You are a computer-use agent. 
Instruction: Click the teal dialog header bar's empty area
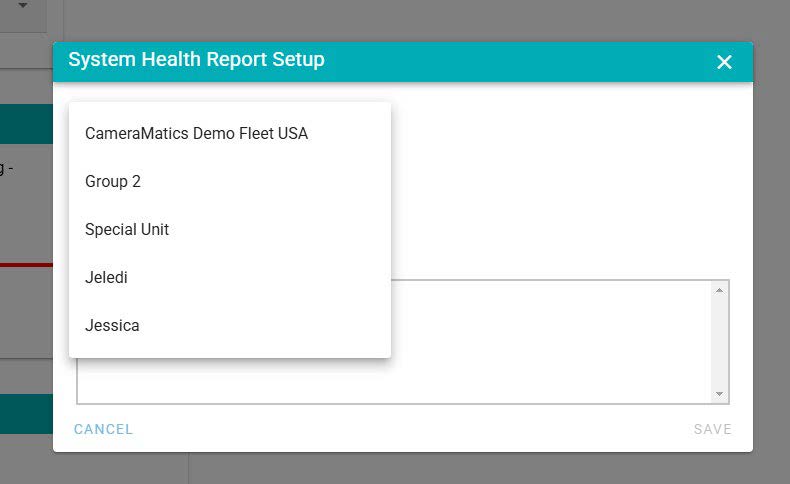click(x=520, y=61)
